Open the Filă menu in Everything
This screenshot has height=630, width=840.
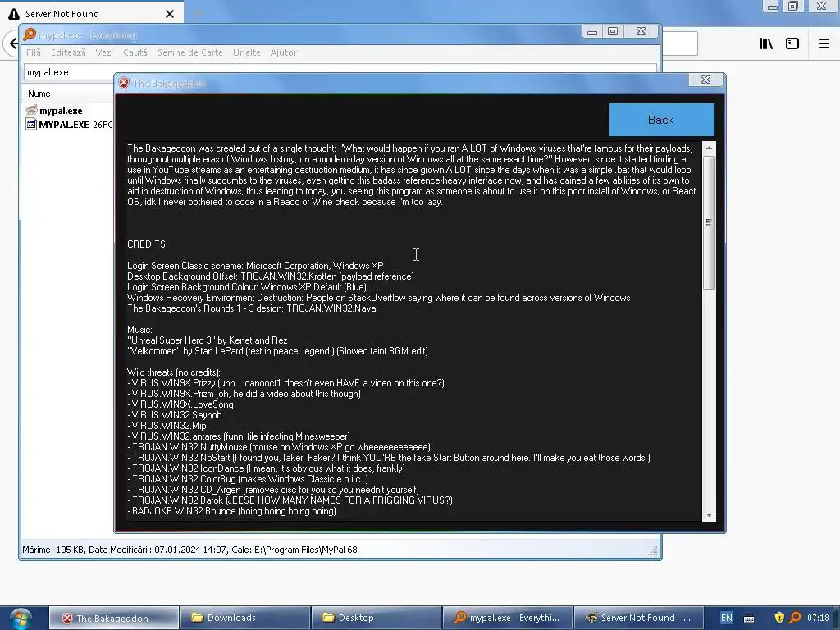33,52
